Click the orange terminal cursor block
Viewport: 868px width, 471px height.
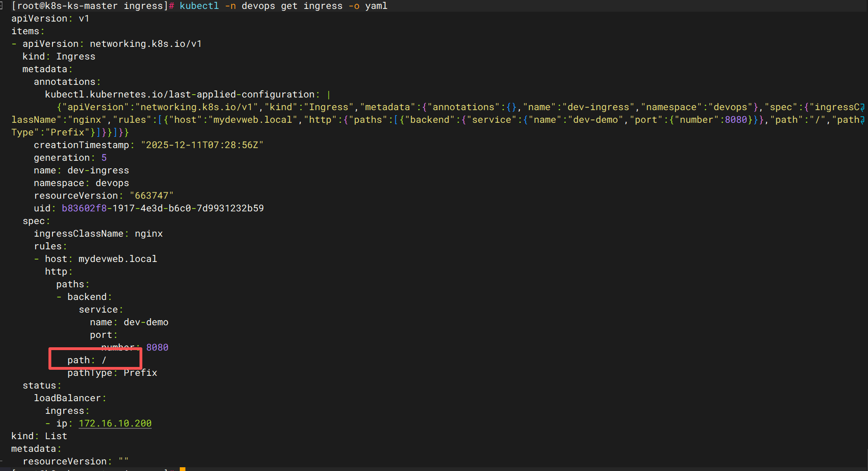[x=183, y=469]
